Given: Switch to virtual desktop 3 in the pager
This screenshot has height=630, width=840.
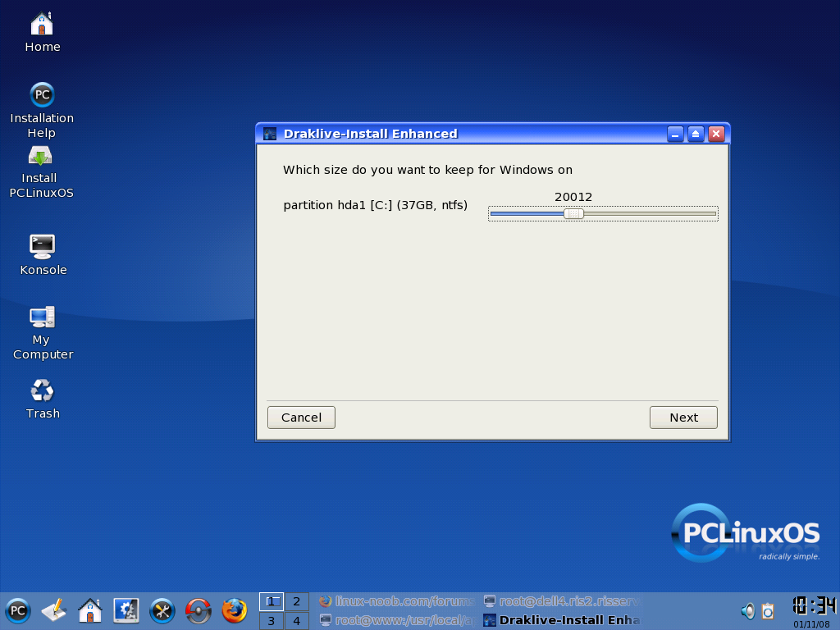Looking at the screenshot, I should pos(271,621).
